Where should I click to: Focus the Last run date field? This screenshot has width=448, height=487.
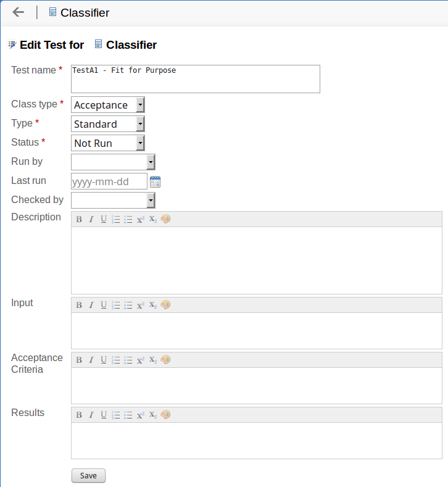[x=109, y=181]
